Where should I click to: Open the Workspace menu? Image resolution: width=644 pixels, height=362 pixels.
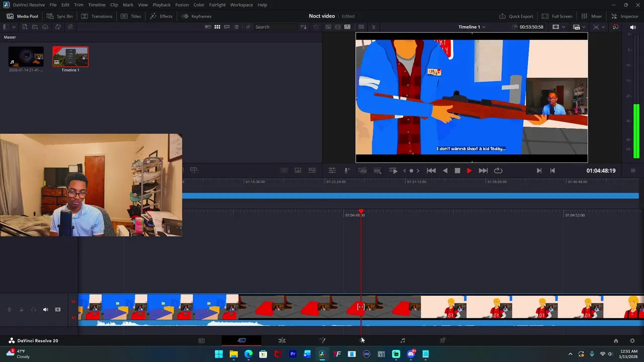click(242, 5)
